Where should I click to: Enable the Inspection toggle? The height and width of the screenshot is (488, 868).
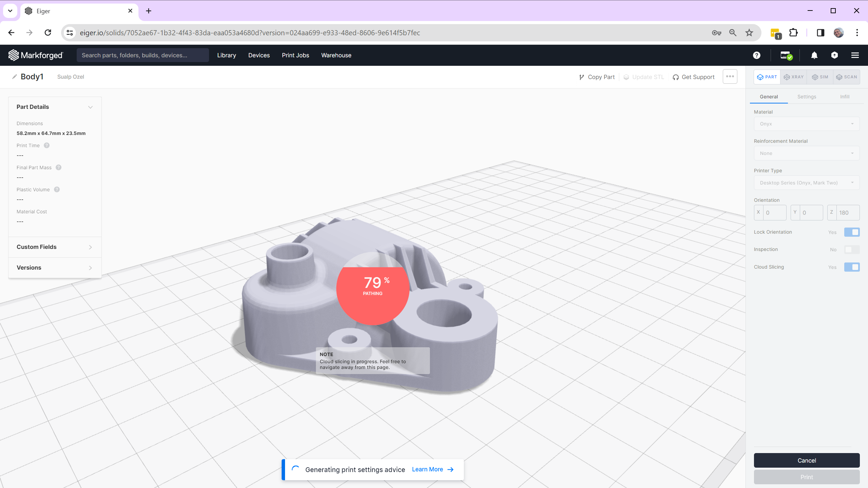point(852,250)
